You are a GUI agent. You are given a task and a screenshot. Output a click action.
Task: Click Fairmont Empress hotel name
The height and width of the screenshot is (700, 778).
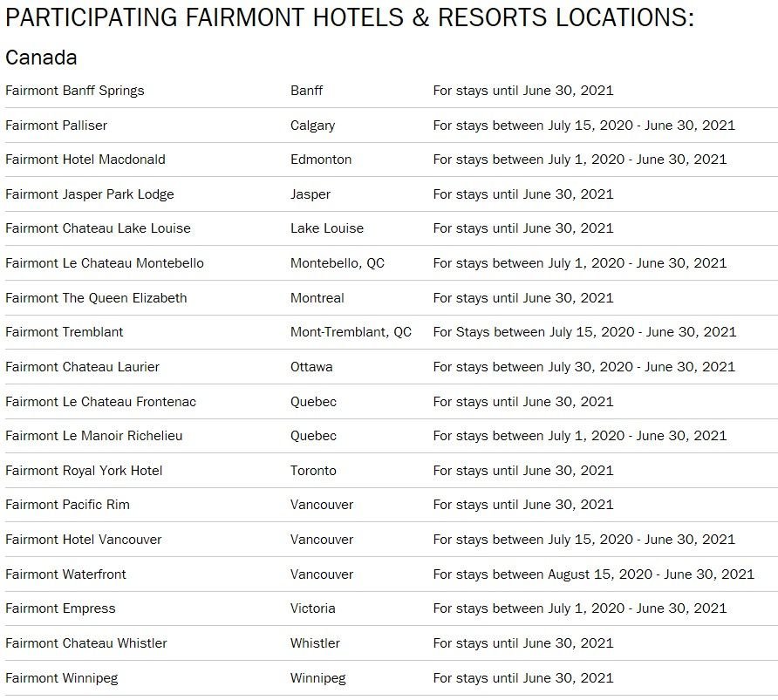click(60, 608)
